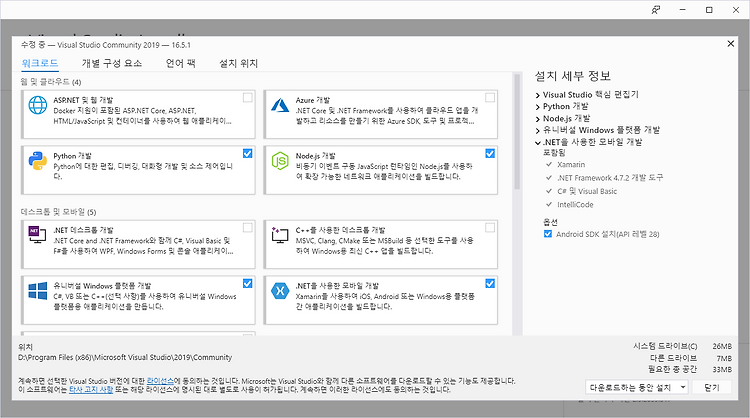Uncheck the Node.js development workload

490,154
